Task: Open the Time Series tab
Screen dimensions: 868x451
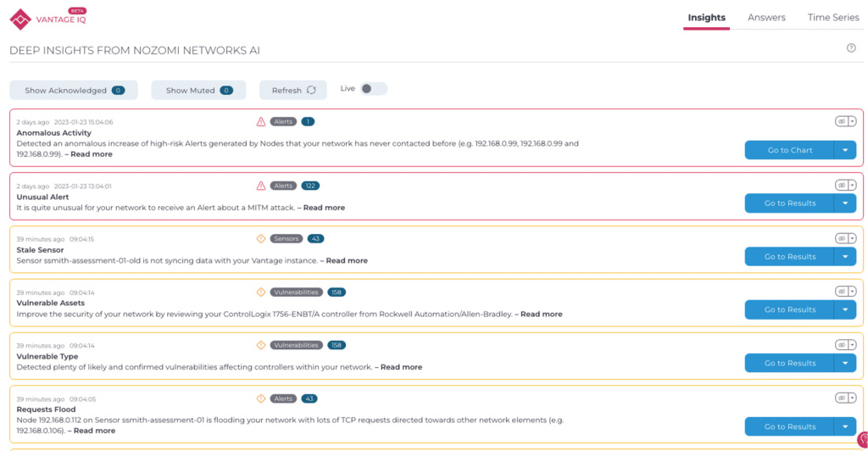Action: pyautogui.click(x=833, y=18)
